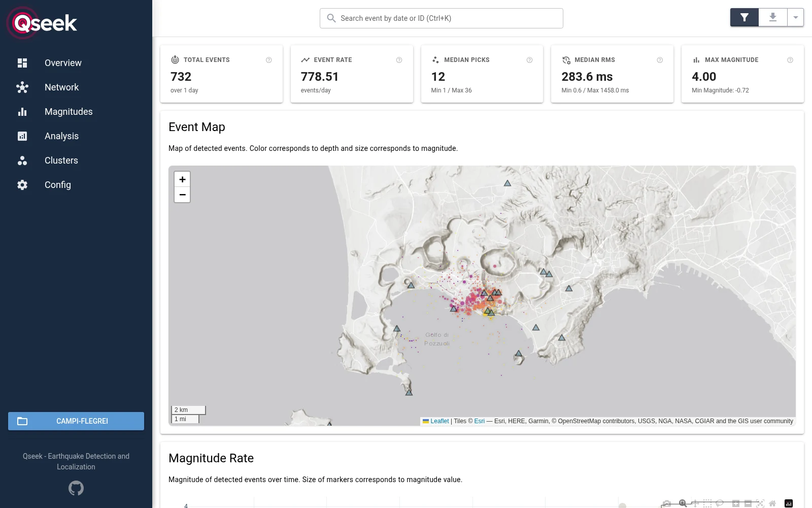Image resolution: width=812 pixels, height=508 pixels.
Task: Click the Median RMS value 283.6 ms
Action: click(x=587, y=77)
